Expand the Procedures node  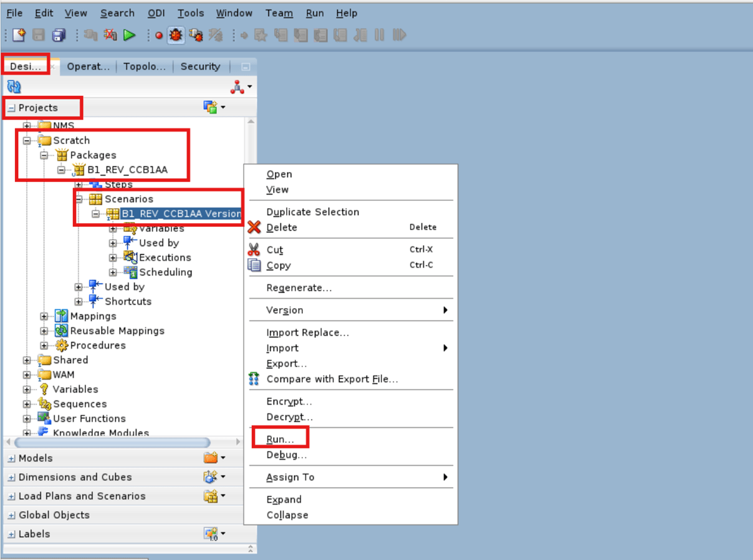pos(44,345)
